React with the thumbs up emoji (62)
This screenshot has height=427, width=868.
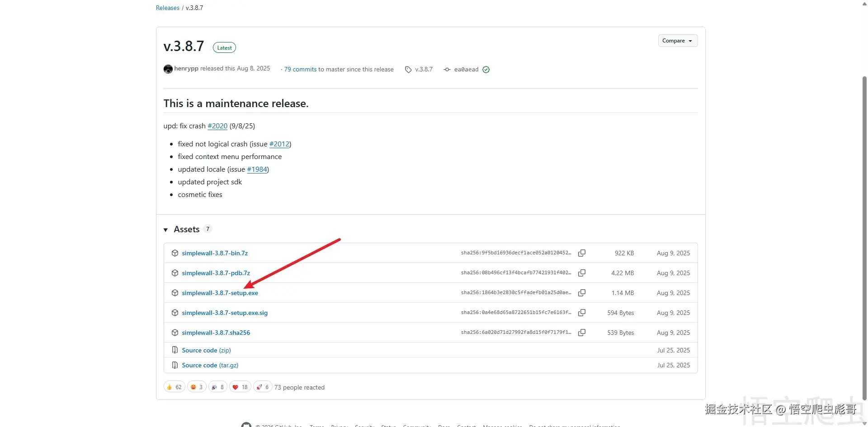pyautogui.click(x=175, y=387)
